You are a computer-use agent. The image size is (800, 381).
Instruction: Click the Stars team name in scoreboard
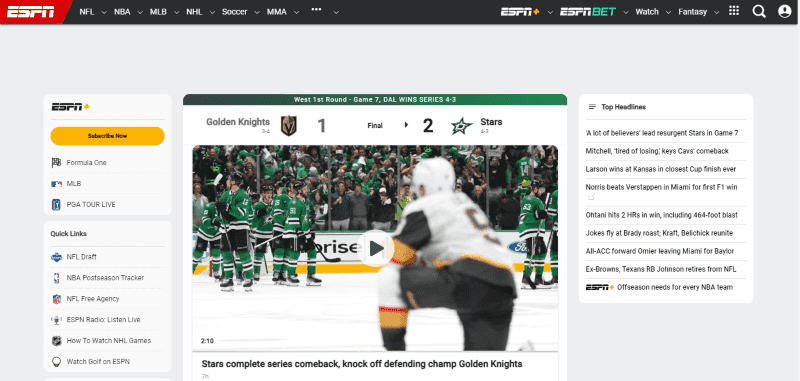point(491,122)
